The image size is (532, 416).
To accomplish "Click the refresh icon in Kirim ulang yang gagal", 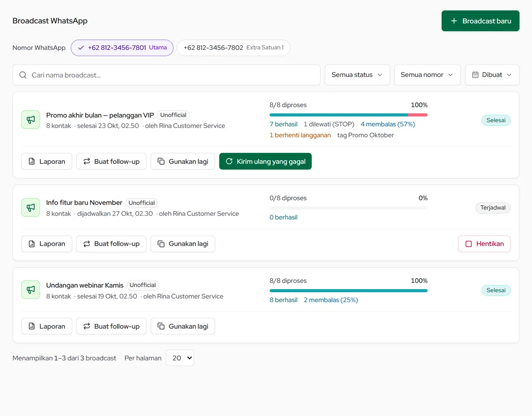I will 229,161.
